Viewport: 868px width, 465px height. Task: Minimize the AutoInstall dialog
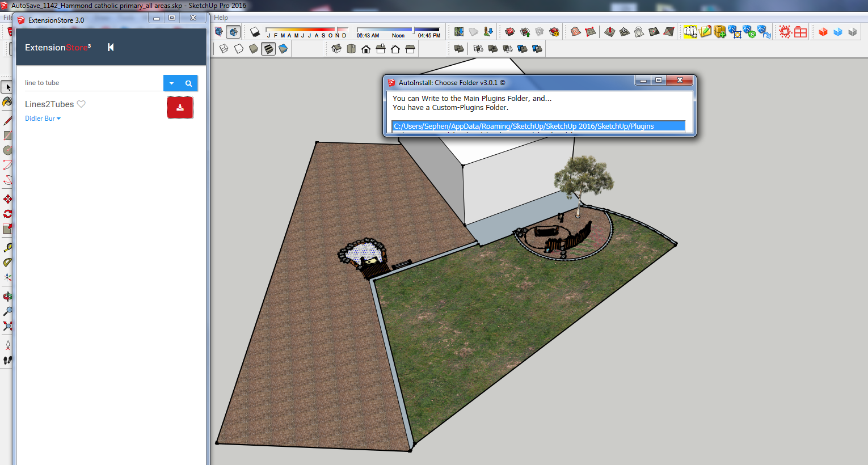pyautogui.click(x=643, y=81)
